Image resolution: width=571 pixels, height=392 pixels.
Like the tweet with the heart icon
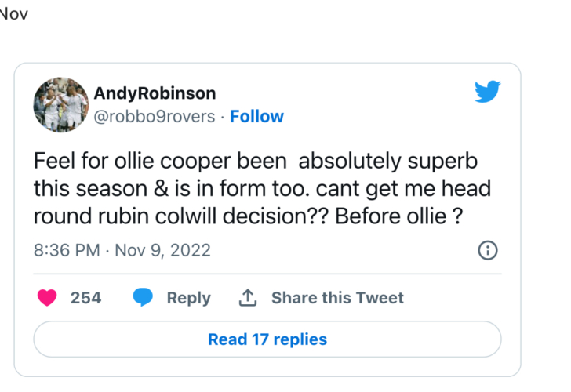pyautogui.click(x=47, y=298)
